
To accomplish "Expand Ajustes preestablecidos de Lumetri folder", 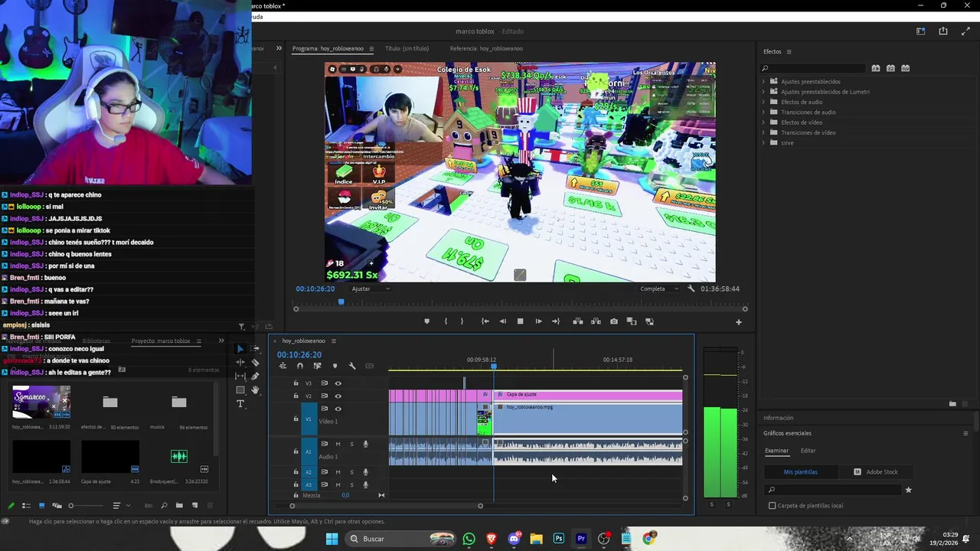I will [763, 92].
